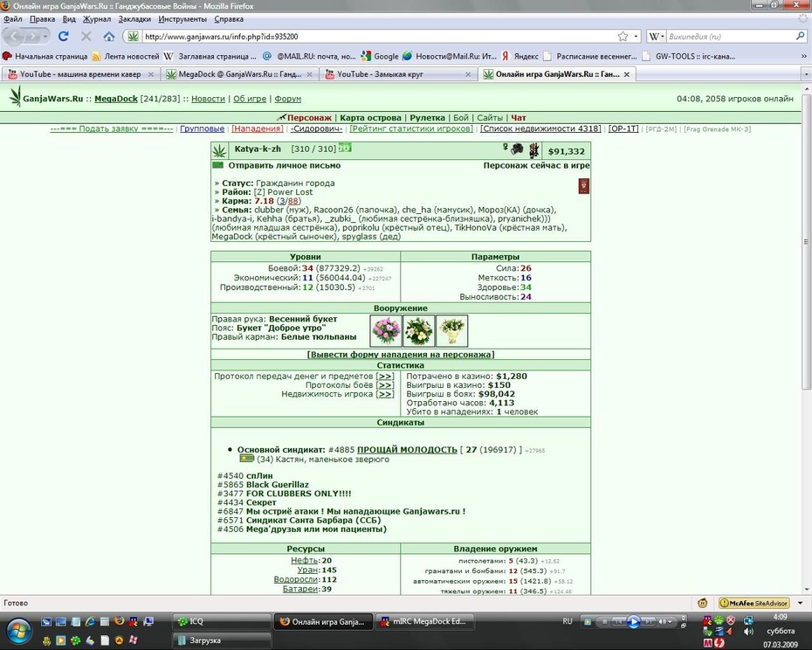Image resolution: width=812 pixels, height=650 pixels.
Task: Click the pixel soldier figure icon in header
Action: (x=533, y=151)
